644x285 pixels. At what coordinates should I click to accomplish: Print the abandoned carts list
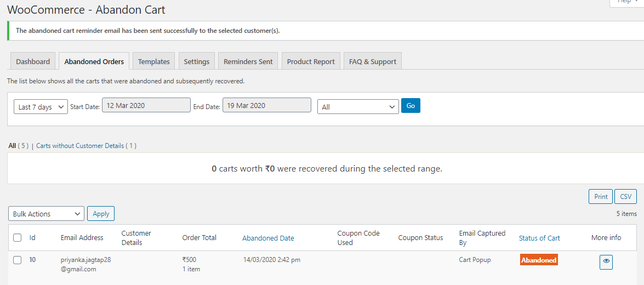click(601, 196)
